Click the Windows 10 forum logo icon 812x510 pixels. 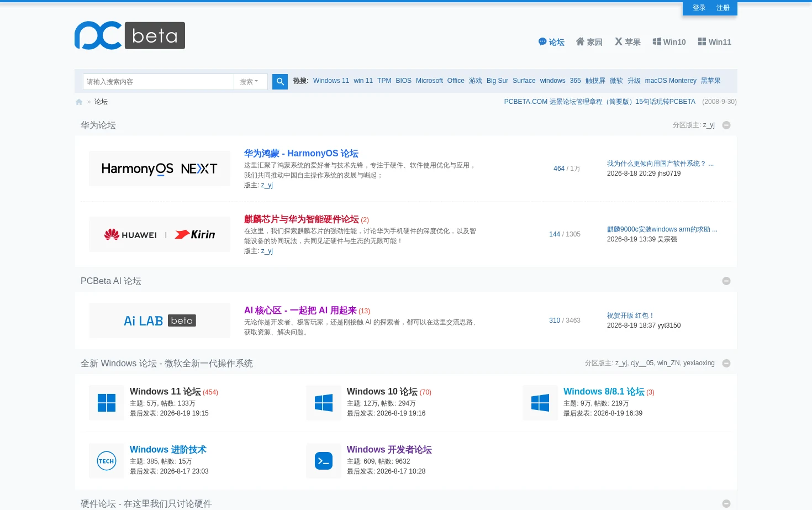tap(324, 403)
